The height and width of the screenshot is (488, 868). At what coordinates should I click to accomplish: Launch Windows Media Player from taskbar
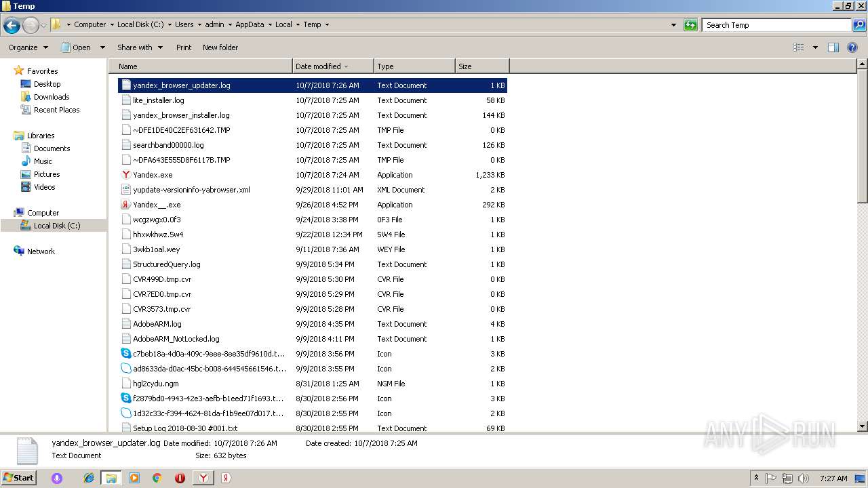point(134,478)
